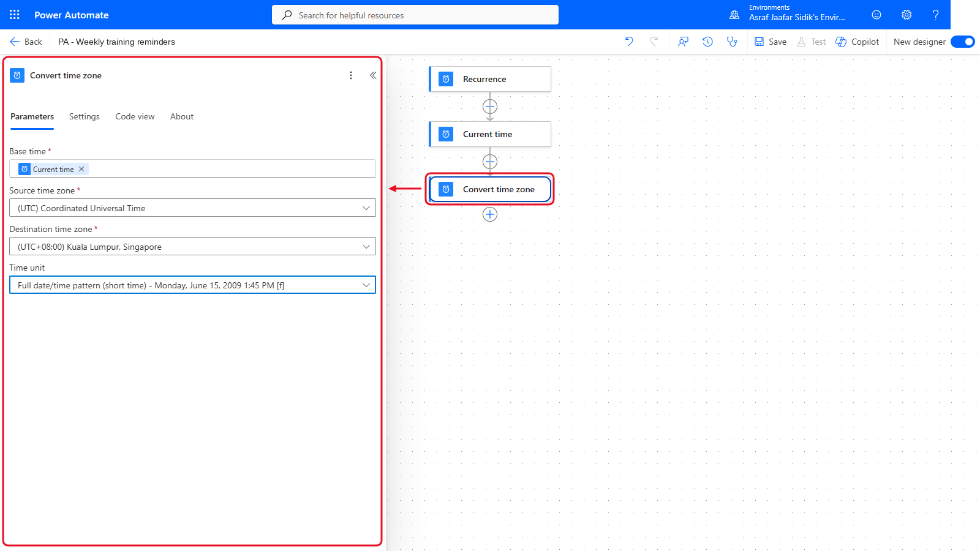This screenshot has height=551, width=980.
Task: Focus the Search for helpful resources box
Action: coord(415,15)
